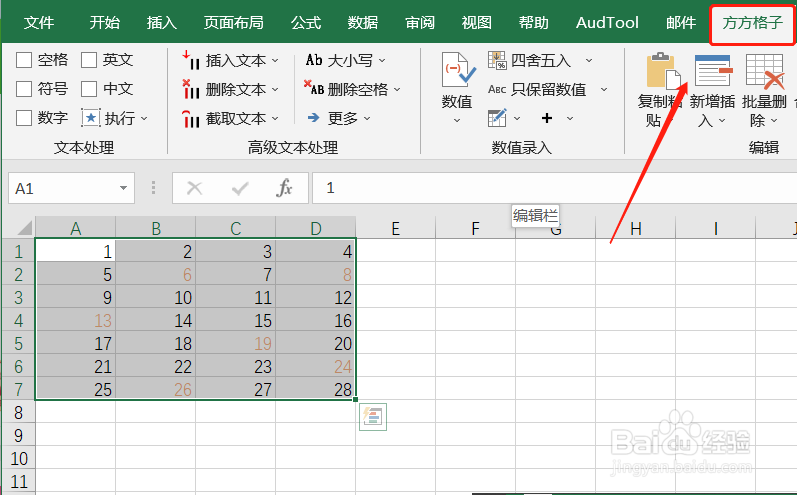797x495 pixels.
Task: Switch to the 数据 ribbon tab
Action: click(363, 22)
